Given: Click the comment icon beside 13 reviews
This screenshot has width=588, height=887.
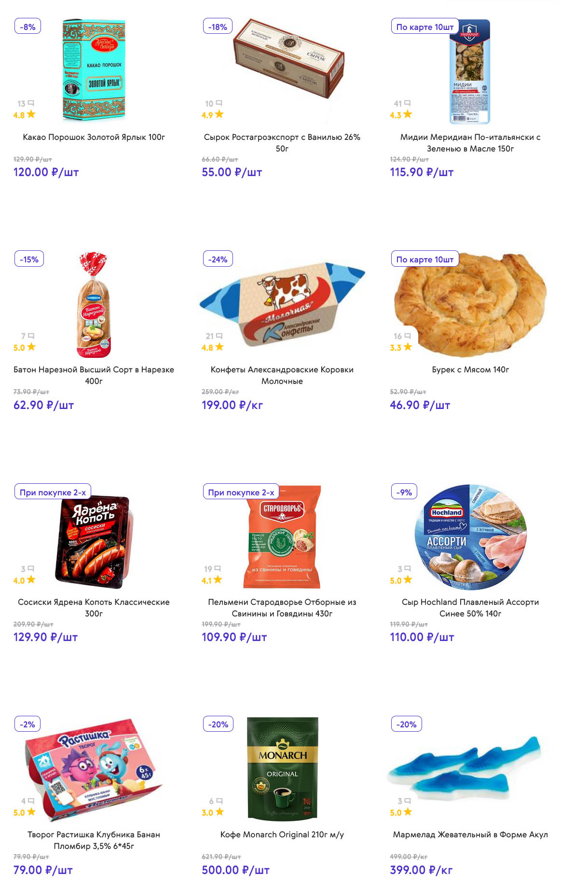Looking at the screenshot, I should coord(31,103).
